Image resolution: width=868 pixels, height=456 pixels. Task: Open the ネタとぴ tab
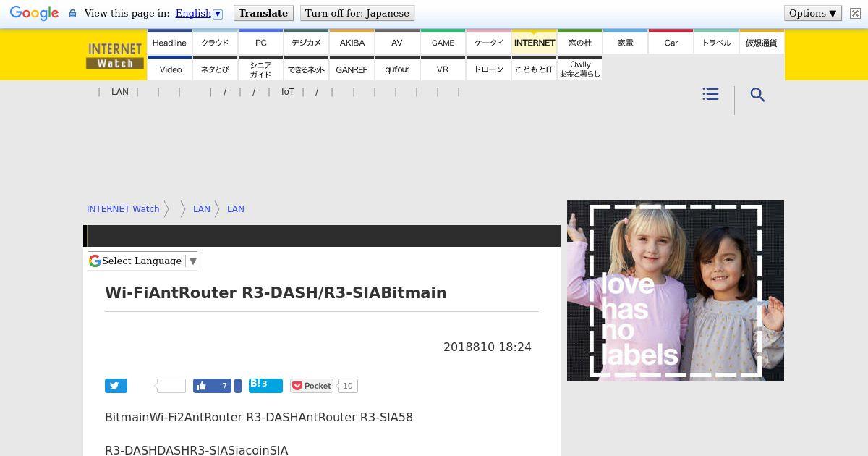click(x=215, y=69)
